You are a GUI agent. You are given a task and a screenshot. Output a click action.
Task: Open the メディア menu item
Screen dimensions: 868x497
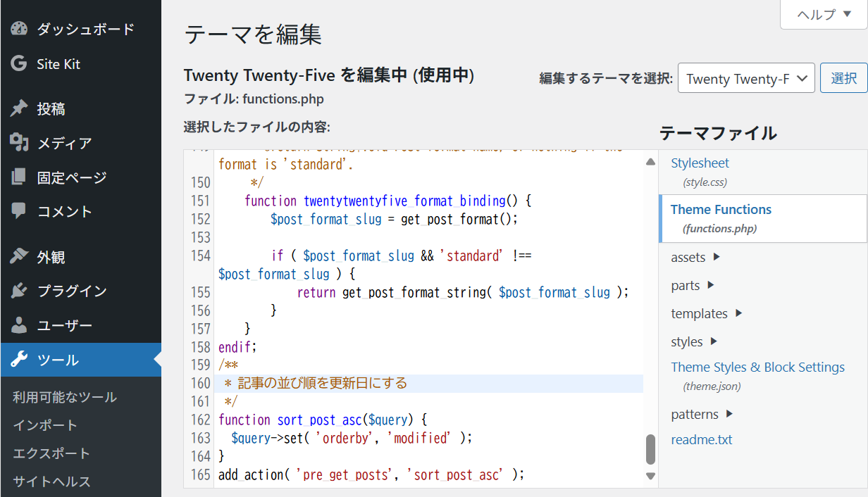(80, 143)
